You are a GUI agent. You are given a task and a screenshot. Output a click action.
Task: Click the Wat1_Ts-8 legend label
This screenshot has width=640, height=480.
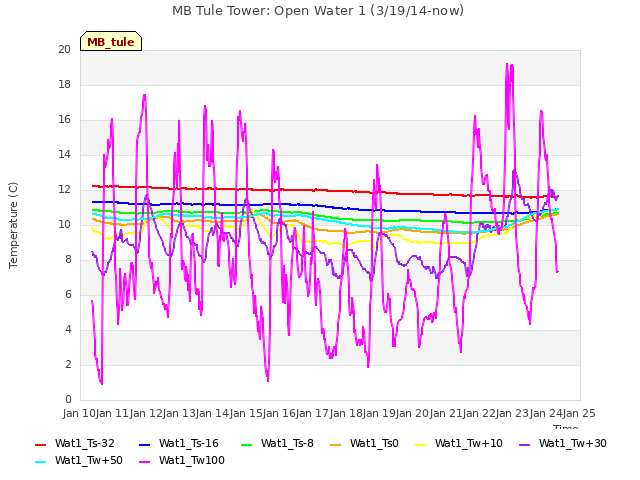pyautogui.click(x=287, y=443)
